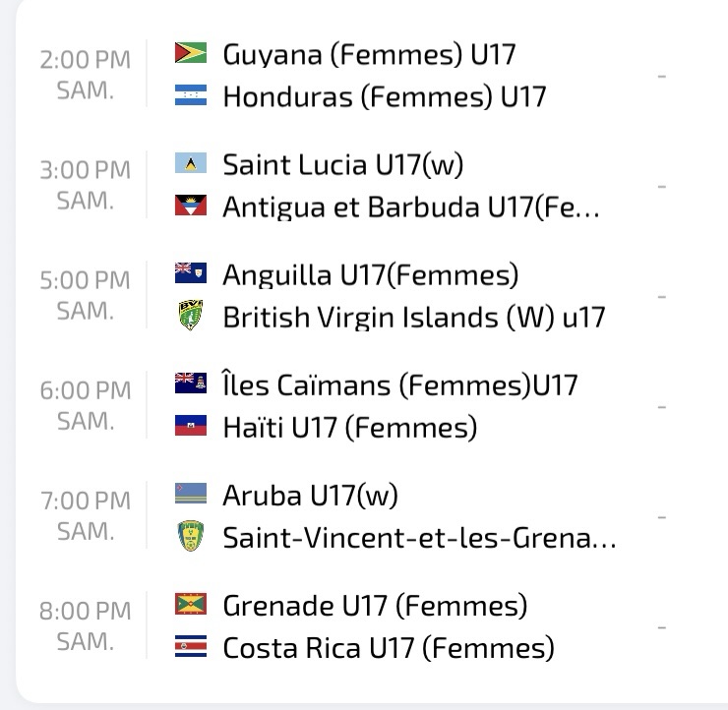
Task: Click the Antigua et Barbuda flag icon
Action: (x=190, y=207)
